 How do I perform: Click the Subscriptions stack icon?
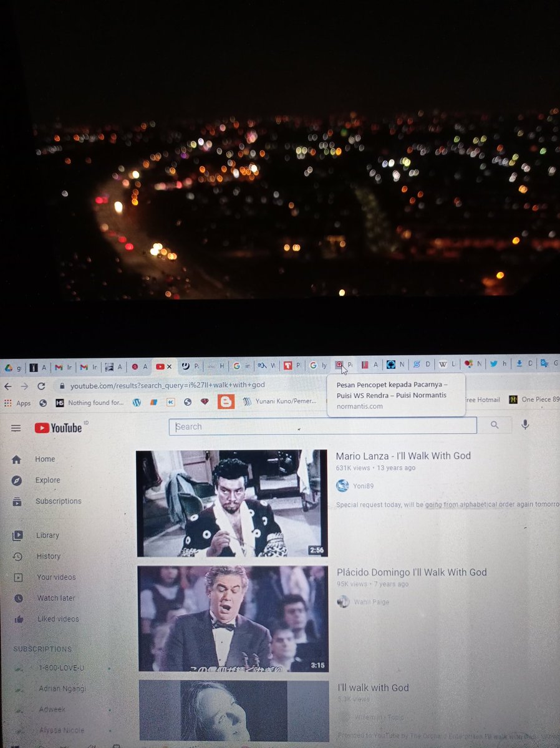[x=17, y=501]
